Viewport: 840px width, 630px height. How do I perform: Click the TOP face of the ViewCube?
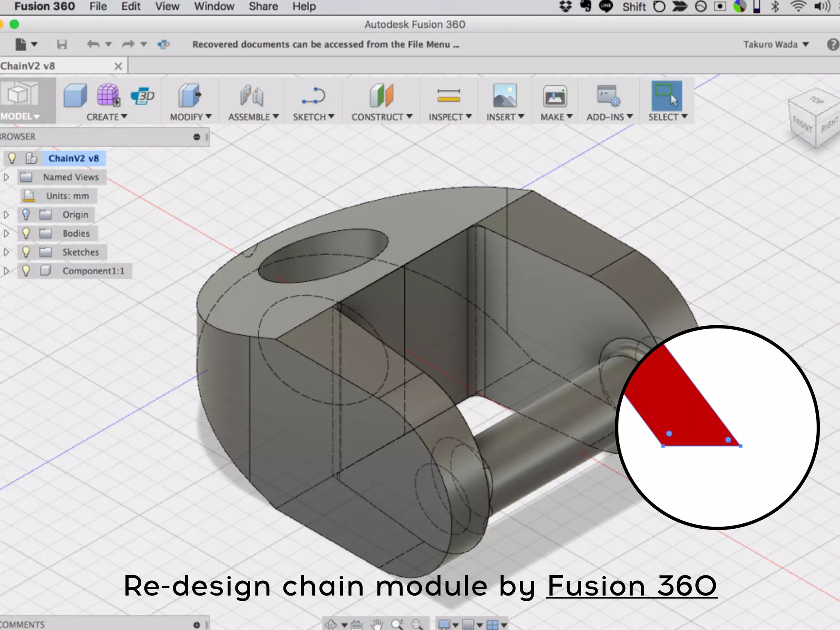click(x=816, y=100)
